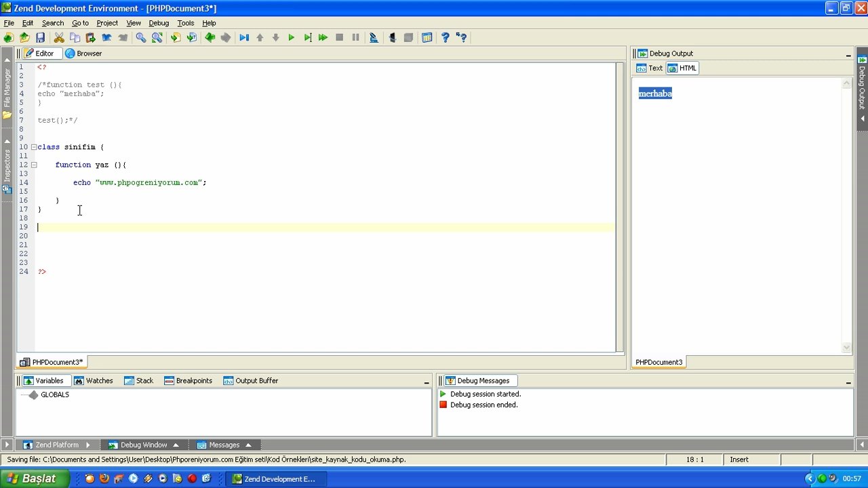Click the New File toolbar icon
Image resolution: width=868 pixels, height=488 pixels.
(x=8, y=38)
